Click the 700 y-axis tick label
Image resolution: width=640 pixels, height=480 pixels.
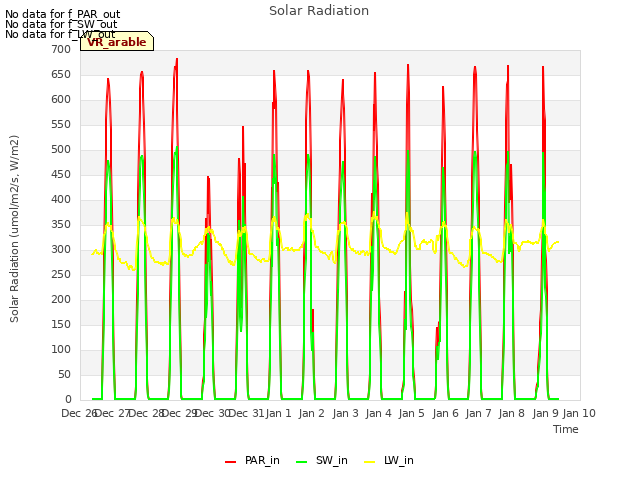point(61,49)
